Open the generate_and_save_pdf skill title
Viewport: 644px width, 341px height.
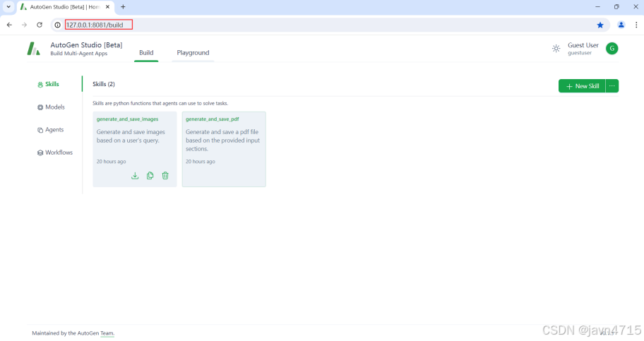coord(213,119)
